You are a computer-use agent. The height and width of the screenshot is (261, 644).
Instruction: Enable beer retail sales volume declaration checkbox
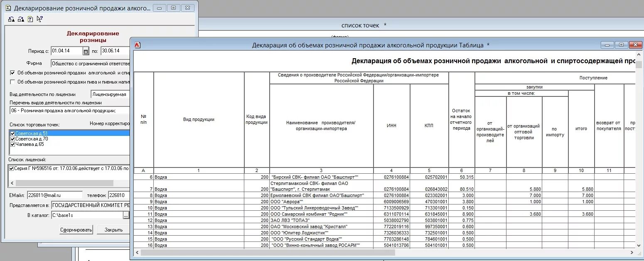coord(12,82)
